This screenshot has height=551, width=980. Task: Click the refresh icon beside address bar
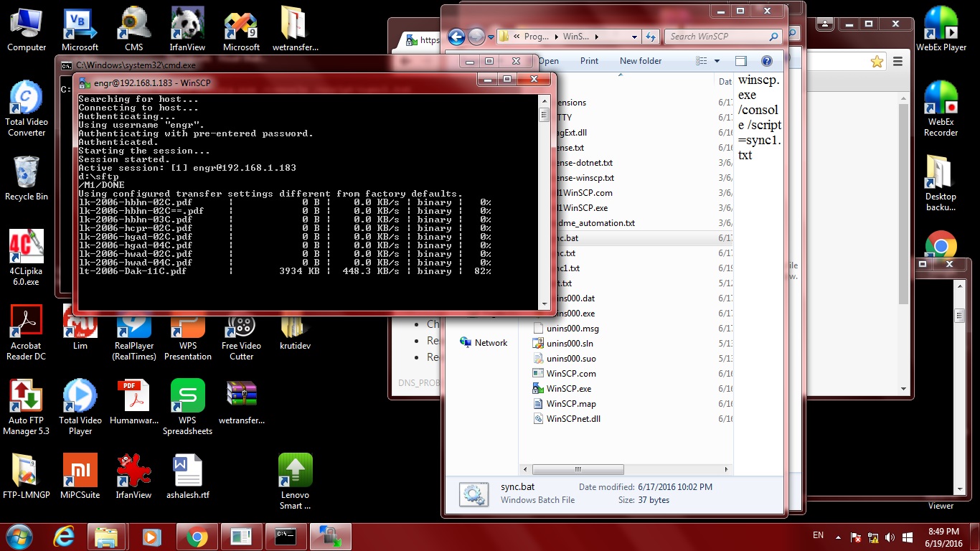(x=651, y=37)
